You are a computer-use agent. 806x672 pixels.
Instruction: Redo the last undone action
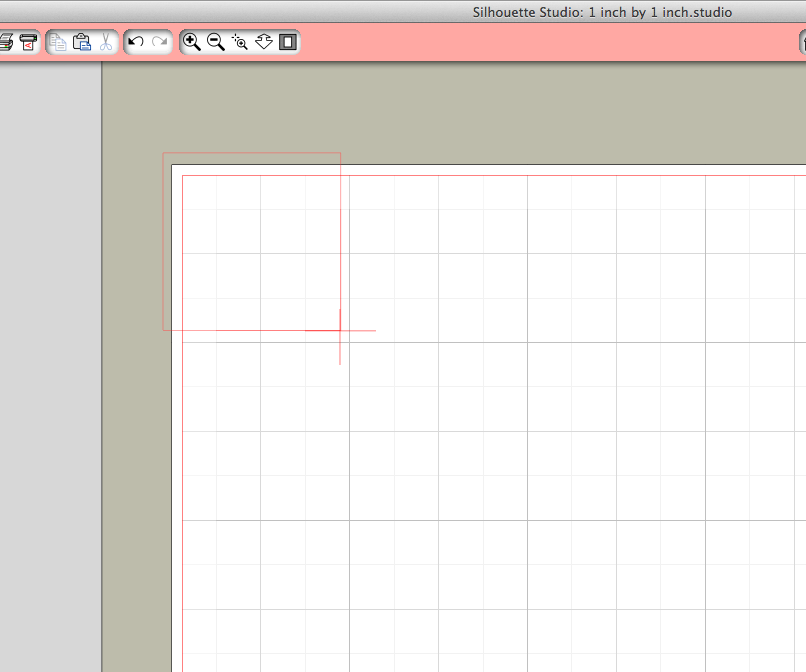coord(159,42)
